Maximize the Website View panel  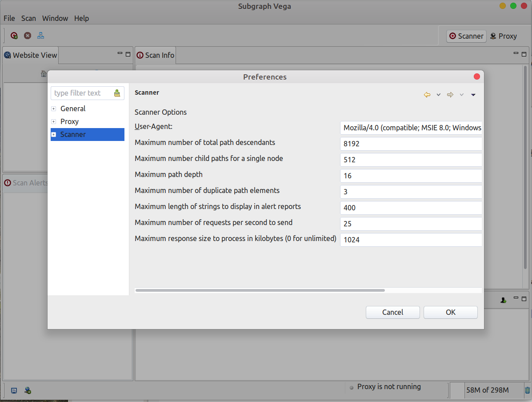128,54
